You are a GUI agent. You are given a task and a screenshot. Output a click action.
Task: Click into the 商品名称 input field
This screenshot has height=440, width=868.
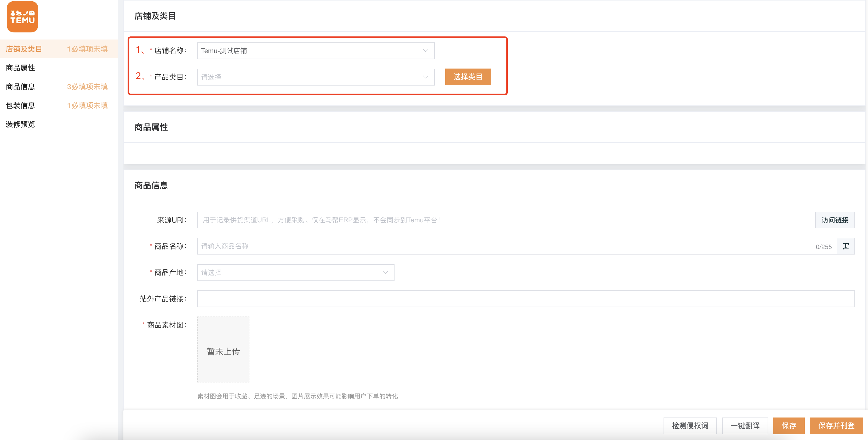click(505, 246)
